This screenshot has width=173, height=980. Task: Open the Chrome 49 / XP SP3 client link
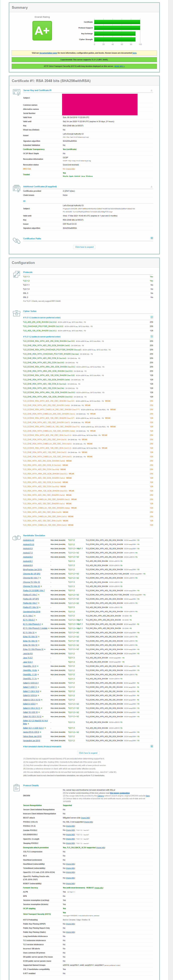click(x=32, y=574)
